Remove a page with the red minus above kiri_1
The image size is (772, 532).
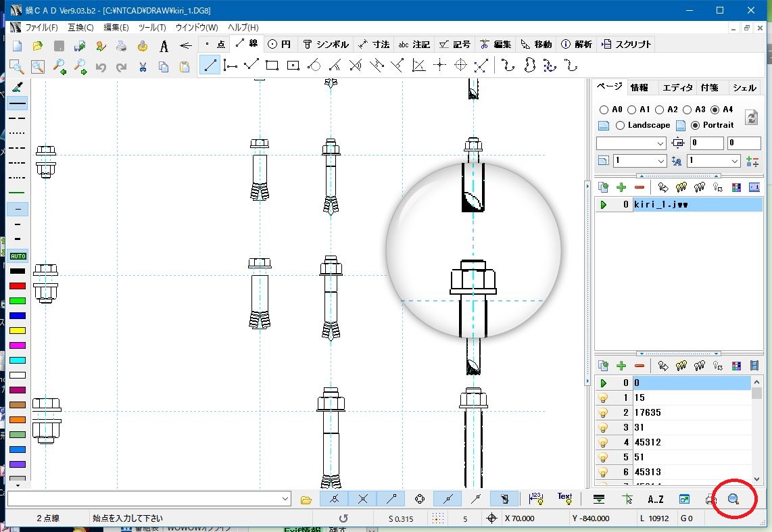click(x=640, y=187)
